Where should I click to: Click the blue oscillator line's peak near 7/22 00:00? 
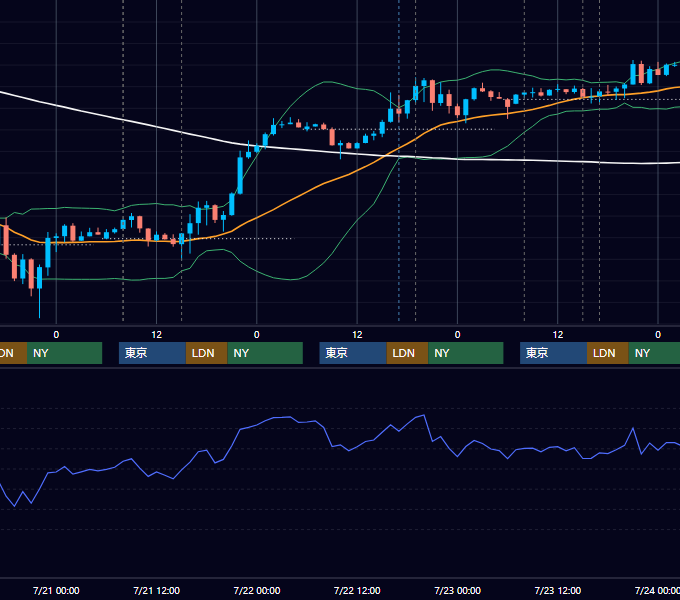[289, 417]
